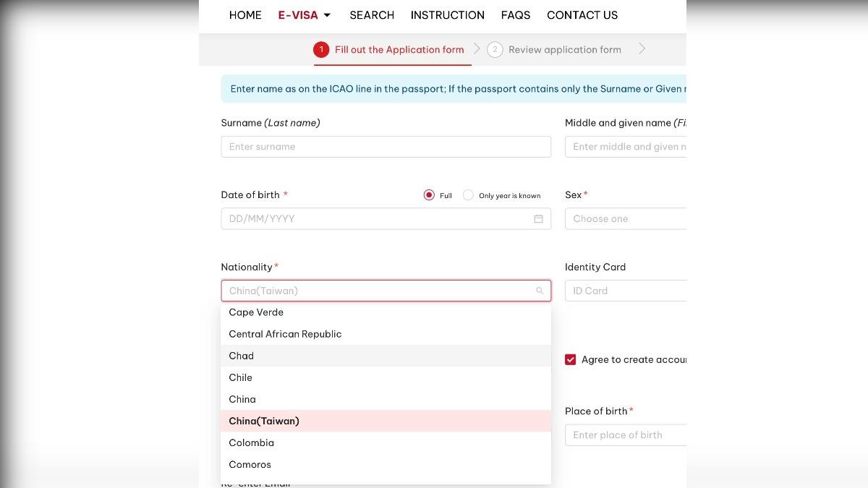Pick Chile from the nationality options
Viewport: 868px width, 488px height.
240,377
